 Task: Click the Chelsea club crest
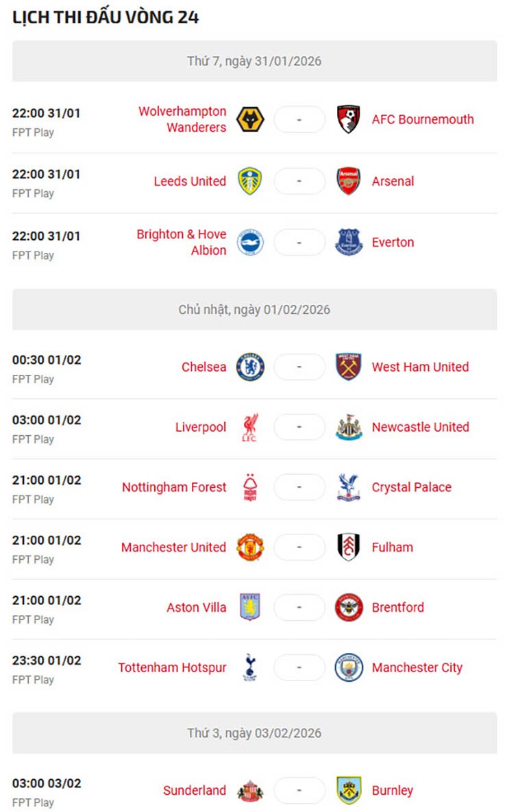(x=250, y=367)
